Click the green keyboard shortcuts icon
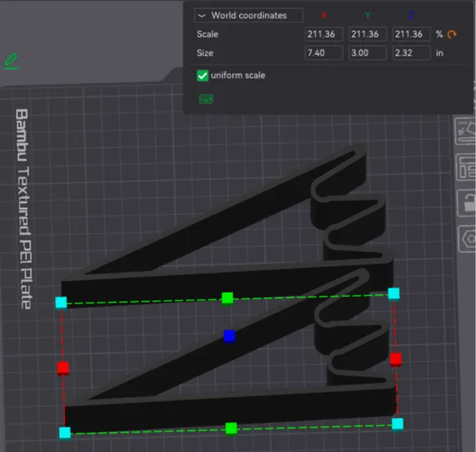The width and height of the screenshot is (476, 452). (206, 99)
